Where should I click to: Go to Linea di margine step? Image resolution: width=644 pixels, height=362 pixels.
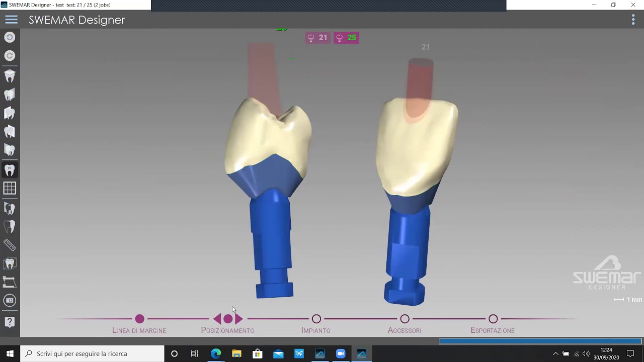[x=139, y=319]
